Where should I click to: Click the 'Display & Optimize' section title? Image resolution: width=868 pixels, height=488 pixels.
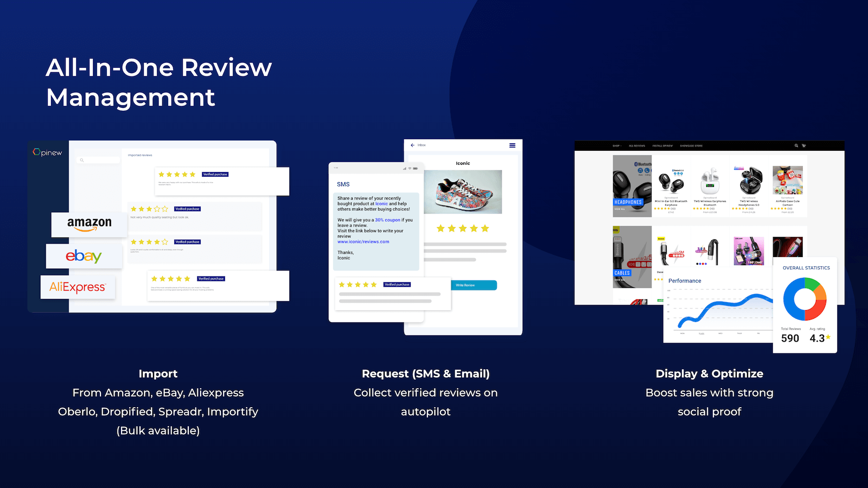710,374
